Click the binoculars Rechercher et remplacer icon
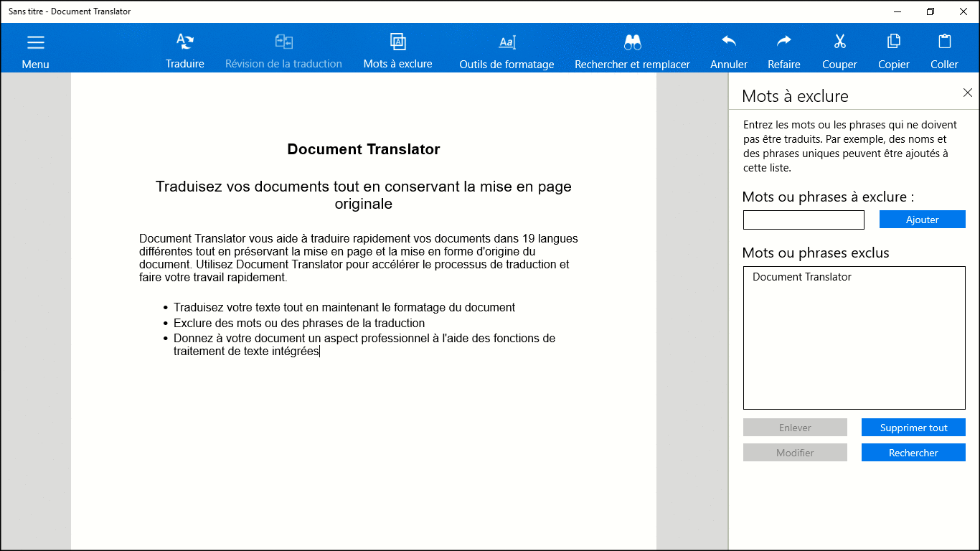Screen dimensions: 980x551 point(632,42)
